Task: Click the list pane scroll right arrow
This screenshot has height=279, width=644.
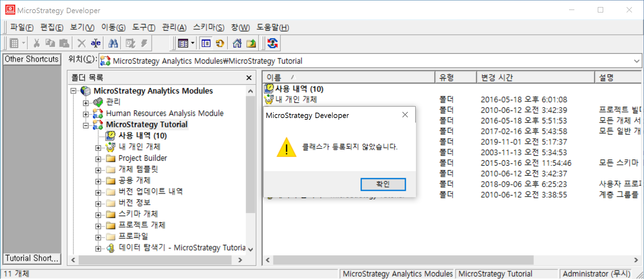Action: tap(636, 260)
